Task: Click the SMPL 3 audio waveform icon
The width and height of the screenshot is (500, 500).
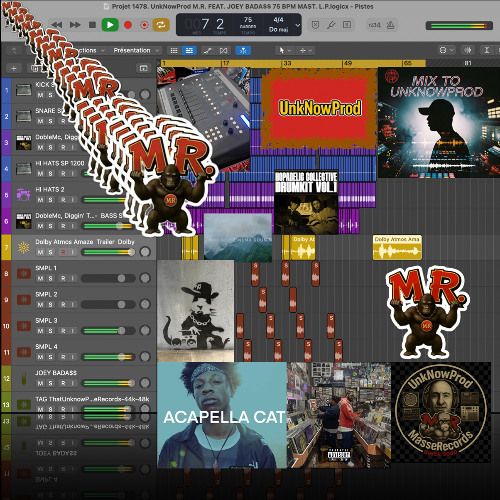Action: (24, 326)
